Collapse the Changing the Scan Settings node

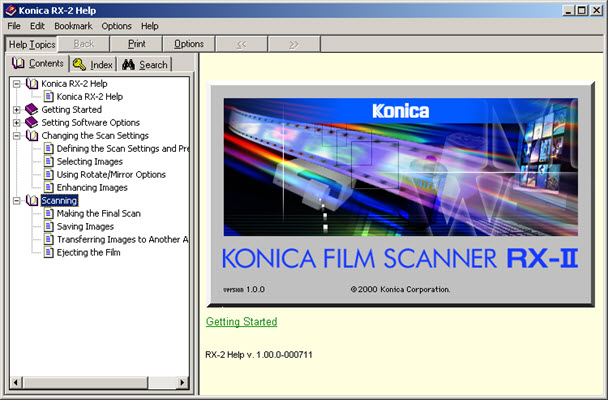point(17,136)
